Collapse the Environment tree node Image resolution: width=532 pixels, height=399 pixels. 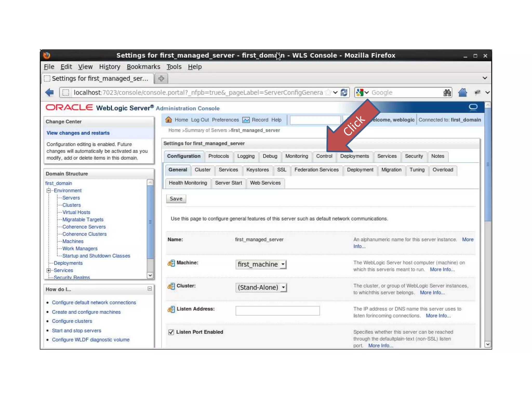pyautogui.click(x=49, y=190)
